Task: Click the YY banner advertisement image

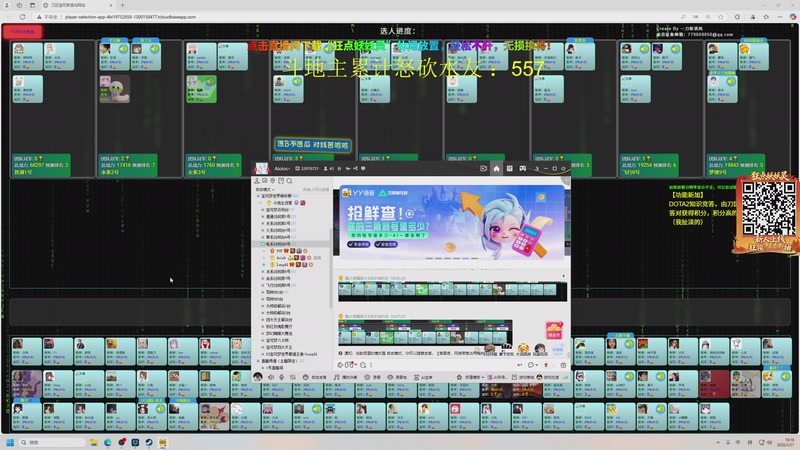Action: pyautogui.click(x=452, y=222)
